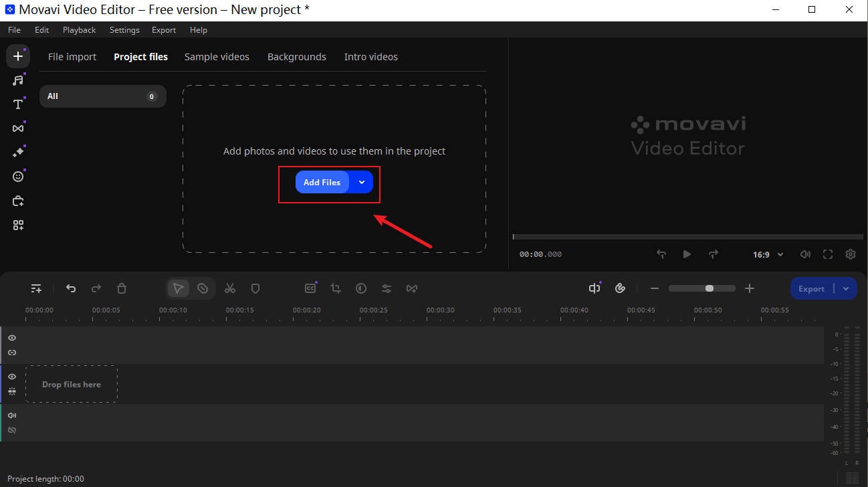Click the Undo arrow on timeline toolbar
The height and width of the screenshot is (487, 868).
coord(71,288)
